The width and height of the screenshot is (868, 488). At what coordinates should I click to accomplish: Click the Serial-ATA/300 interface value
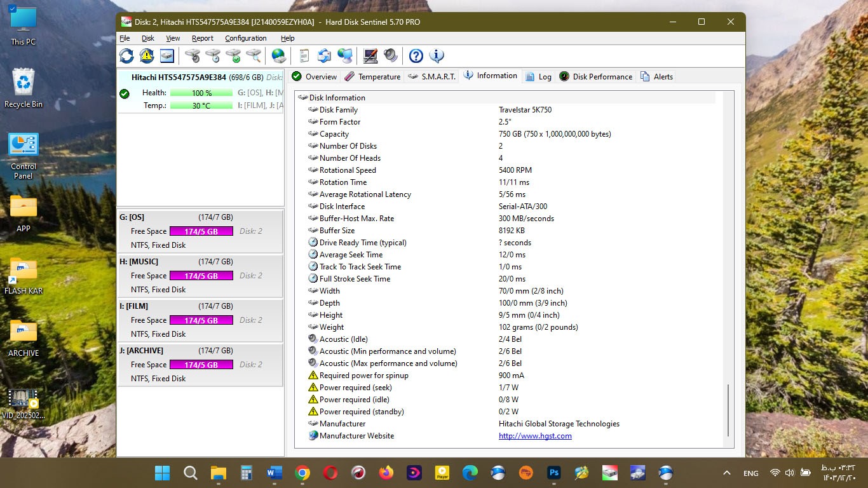coord(523,207)
